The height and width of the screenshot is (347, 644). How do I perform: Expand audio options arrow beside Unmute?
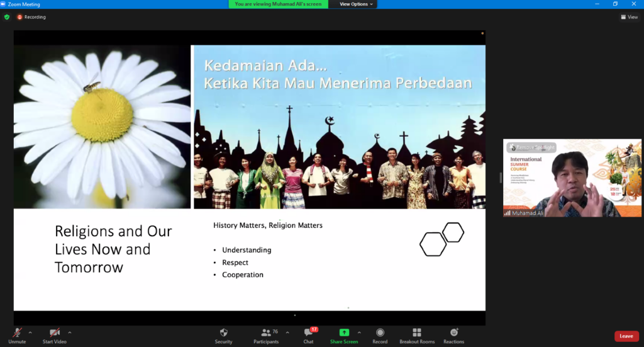pos(31,332)
